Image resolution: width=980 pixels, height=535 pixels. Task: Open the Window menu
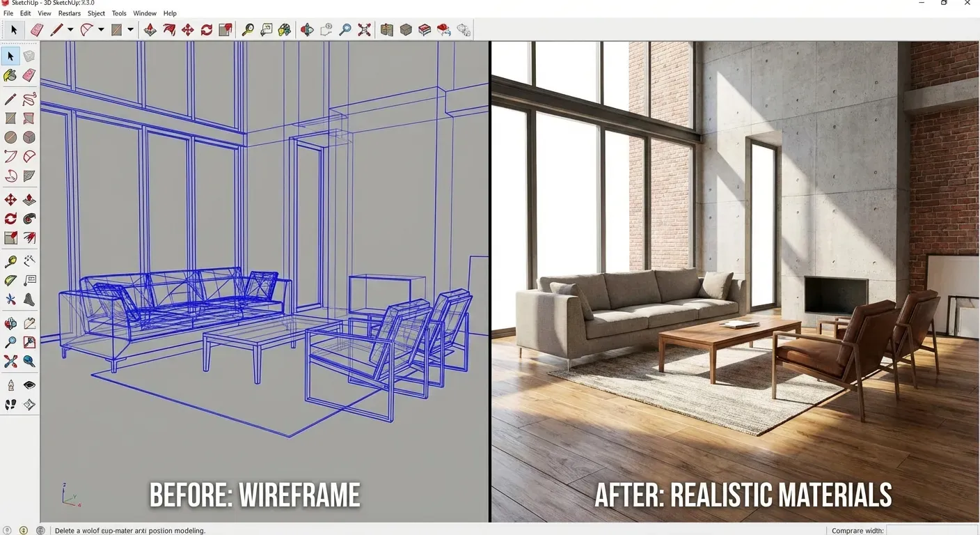pyautogui.click(x=145, y=13)
